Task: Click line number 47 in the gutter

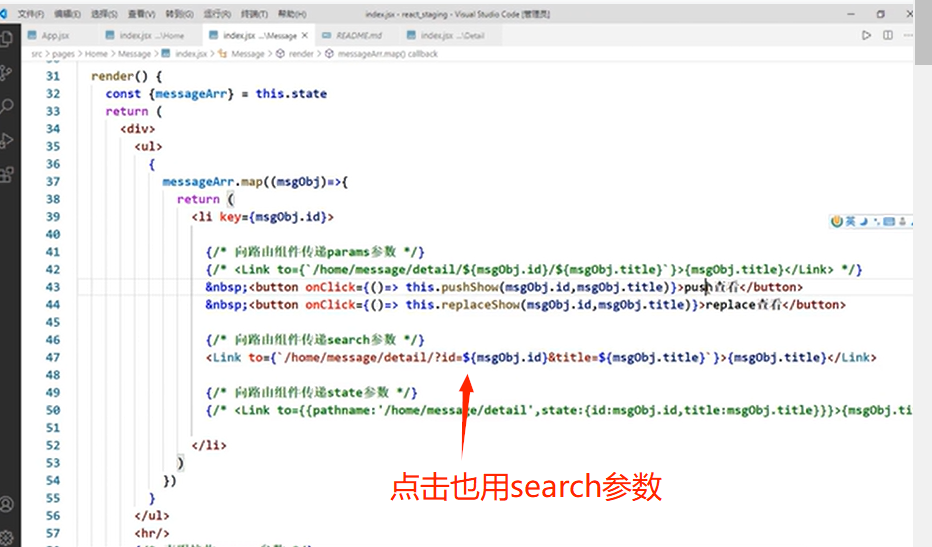Action: (53, 357)
